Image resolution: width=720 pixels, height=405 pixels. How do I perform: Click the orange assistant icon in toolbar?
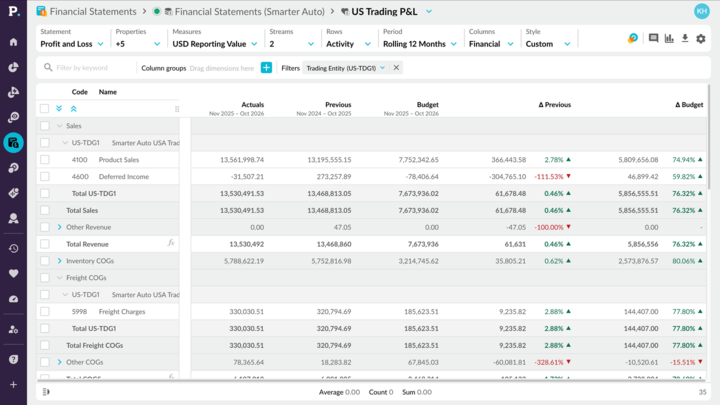[633, 38]
